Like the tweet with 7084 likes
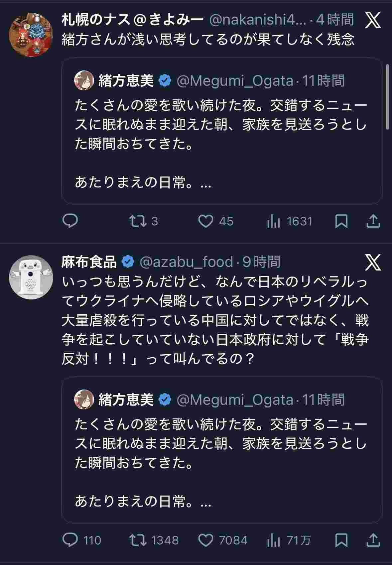This screenshot has height=565, width=392. [206, 540]
